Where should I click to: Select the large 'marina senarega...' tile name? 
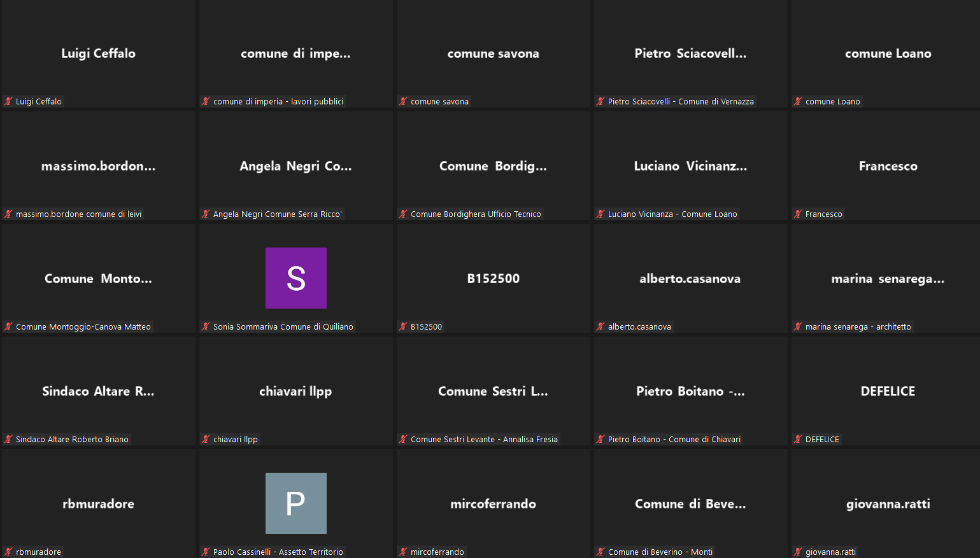(888, 279)
